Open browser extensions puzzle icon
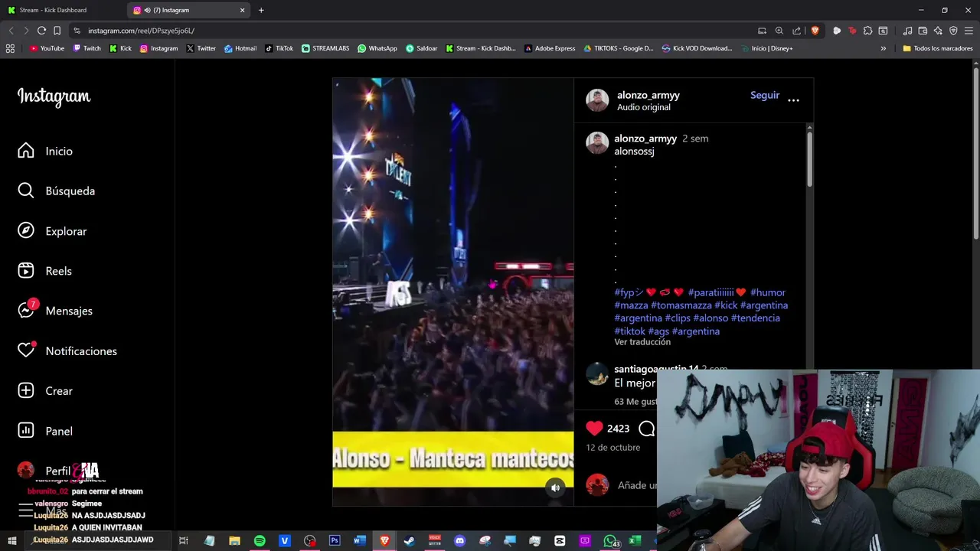This screenshot has height=551, width=980. (867, 31)
